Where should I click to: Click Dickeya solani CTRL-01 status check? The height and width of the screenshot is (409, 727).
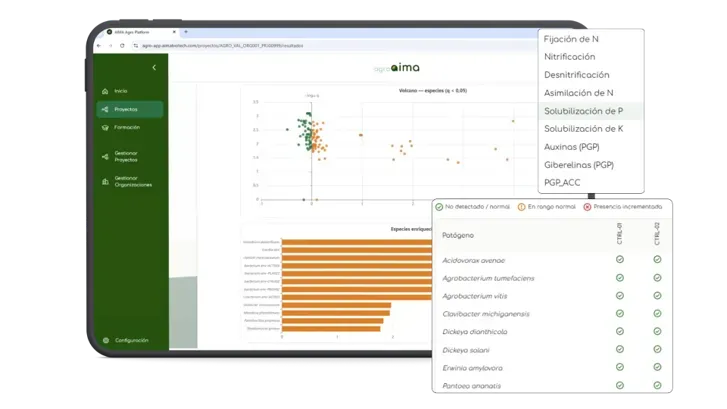(619, 349)
